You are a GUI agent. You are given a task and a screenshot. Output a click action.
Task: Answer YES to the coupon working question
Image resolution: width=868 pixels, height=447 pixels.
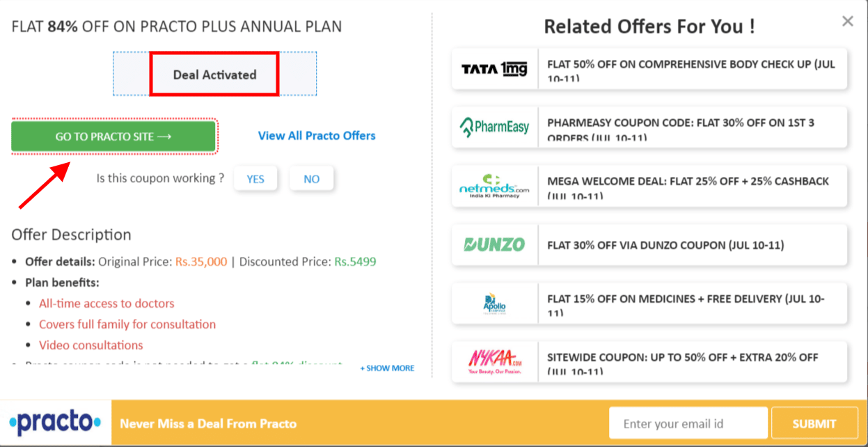[x=255, y=178]
